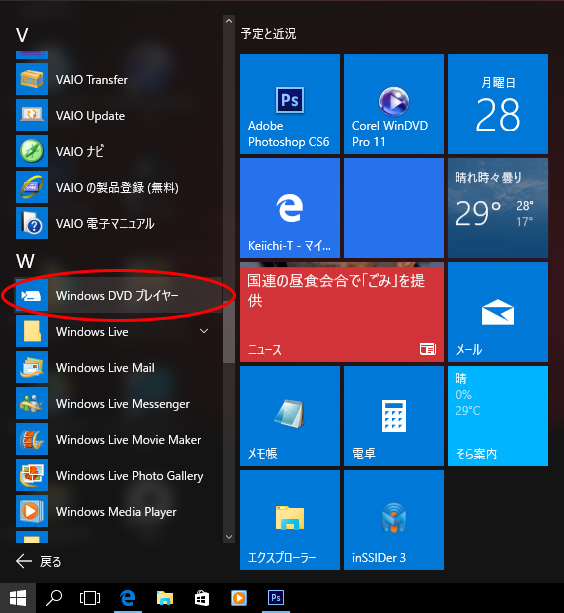This screenshot has width=564, height=613.
Task: Launch Windows Media Player icon in list
Action: pos(32,511)
